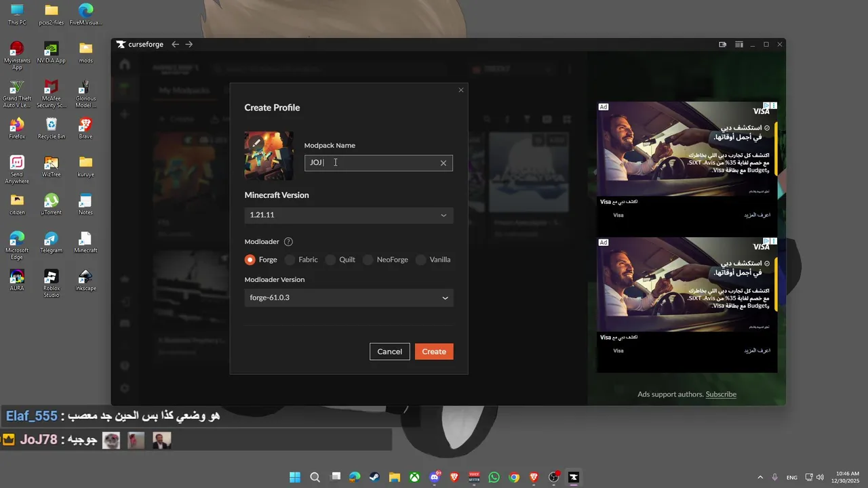
Task: Open Discord from the taskbar
Action: pos(435,477)
